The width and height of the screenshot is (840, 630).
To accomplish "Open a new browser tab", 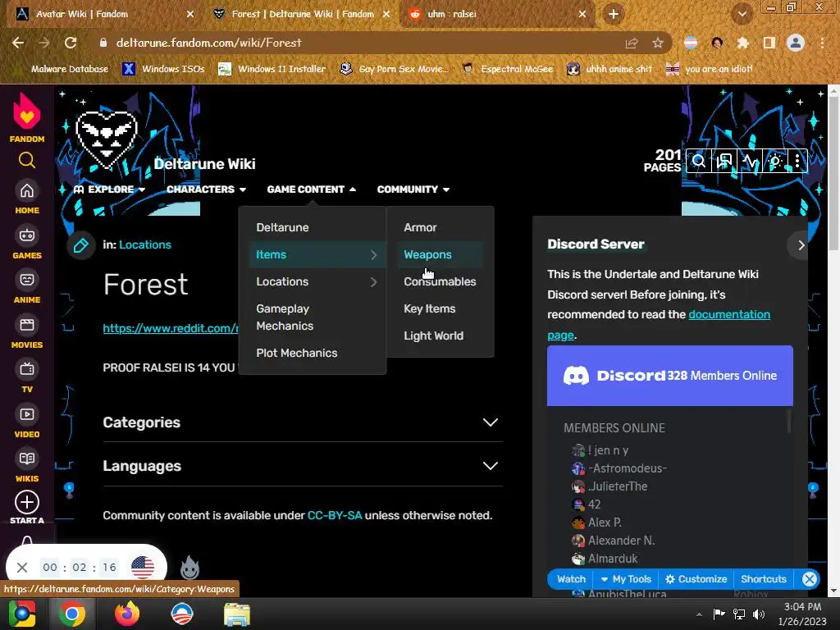I will pos(614,15).
